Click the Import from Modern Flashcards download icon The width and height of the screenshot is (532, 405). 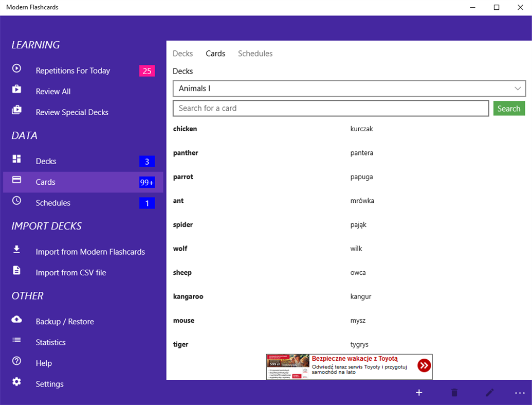(x=16, y=249)
